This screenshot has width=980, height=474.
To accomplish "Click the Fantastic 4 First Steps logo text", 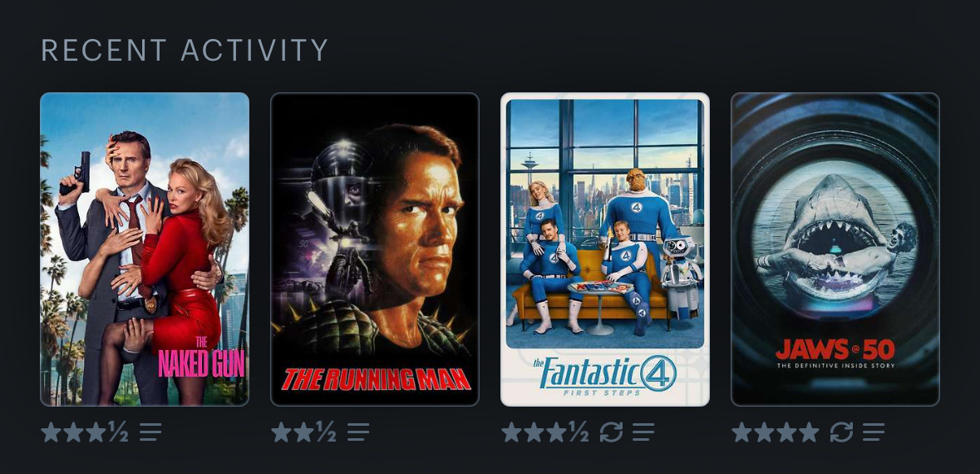I will 604,375.
